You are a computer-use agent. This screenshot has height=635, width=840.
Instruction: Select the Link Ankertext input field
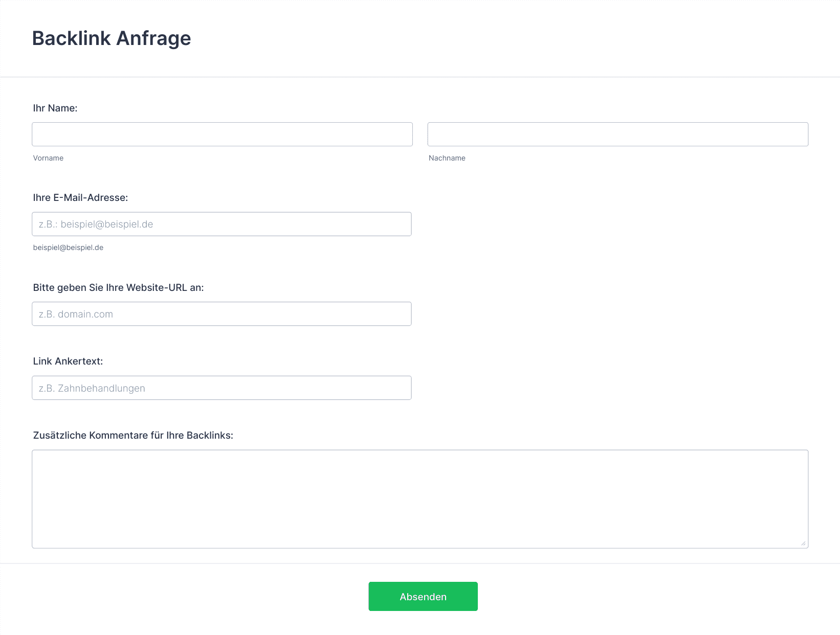(222, 388)
